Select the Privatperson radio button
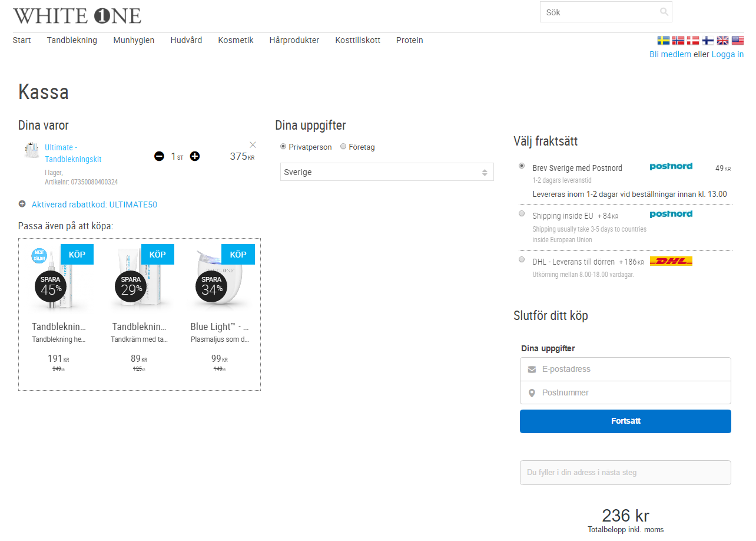This screenshot has height=541, width=756. point(283,147)
